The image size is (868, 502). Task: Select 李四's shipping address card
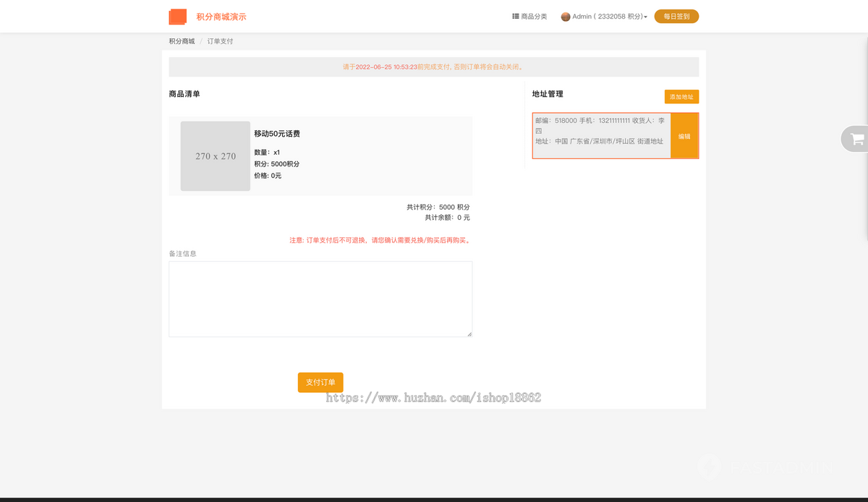point(601,135)
